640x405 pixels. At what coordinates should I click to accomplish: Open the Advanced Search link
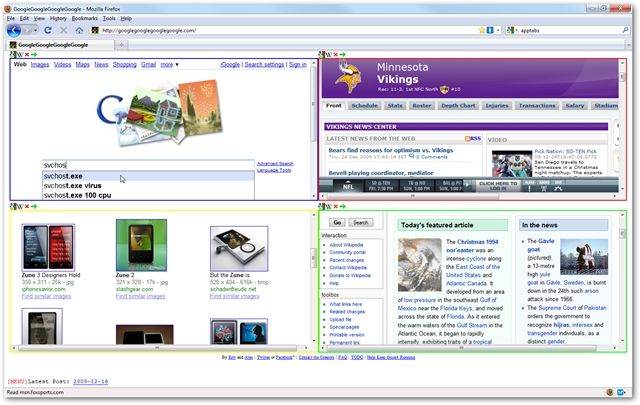(x=275, y=164)
